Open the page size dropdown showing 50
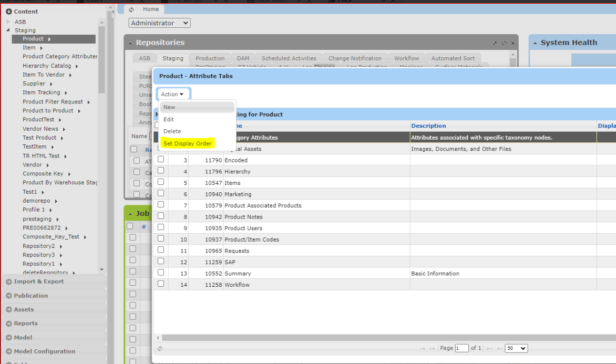This screenshot has height=364, width=616. pyautogui.click(x=516, y=348)
